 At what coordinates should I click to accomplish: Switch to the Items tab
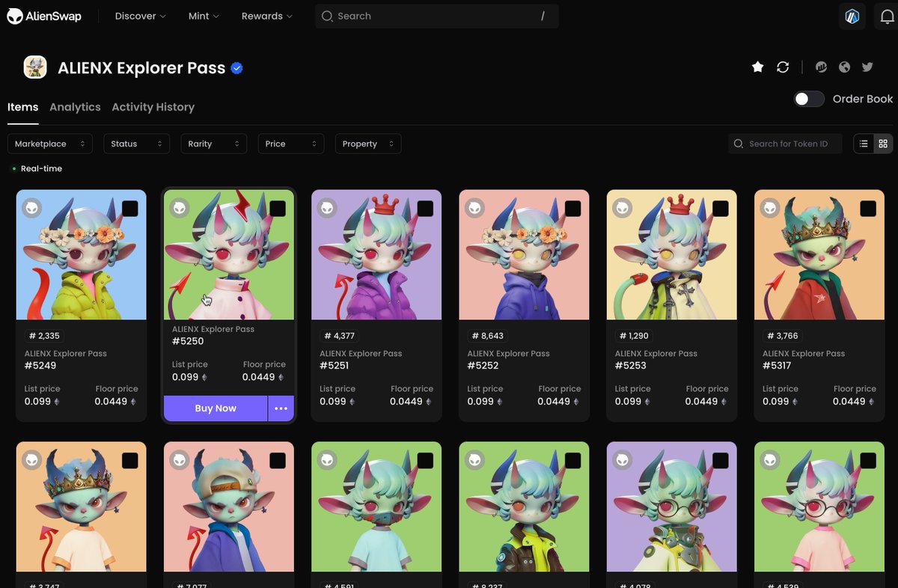point(22,107)
